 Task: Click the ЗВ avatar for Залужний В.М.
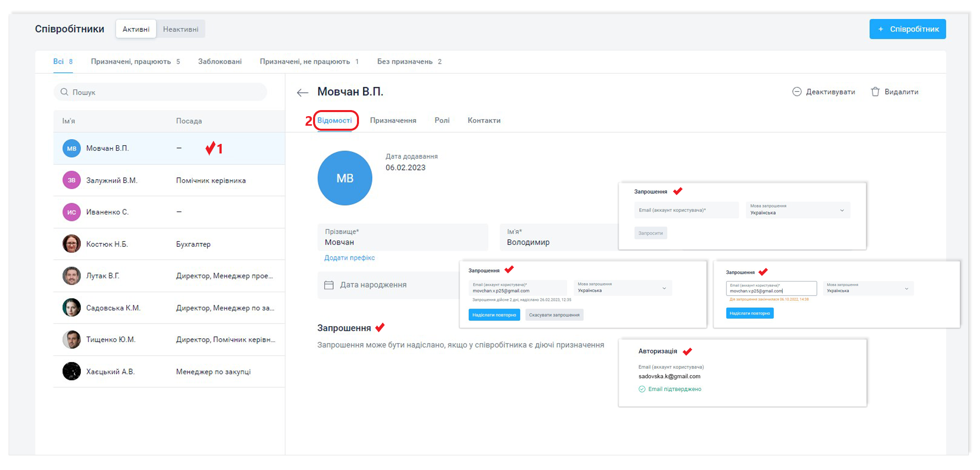pyautogui.click(x=72, y=180)
